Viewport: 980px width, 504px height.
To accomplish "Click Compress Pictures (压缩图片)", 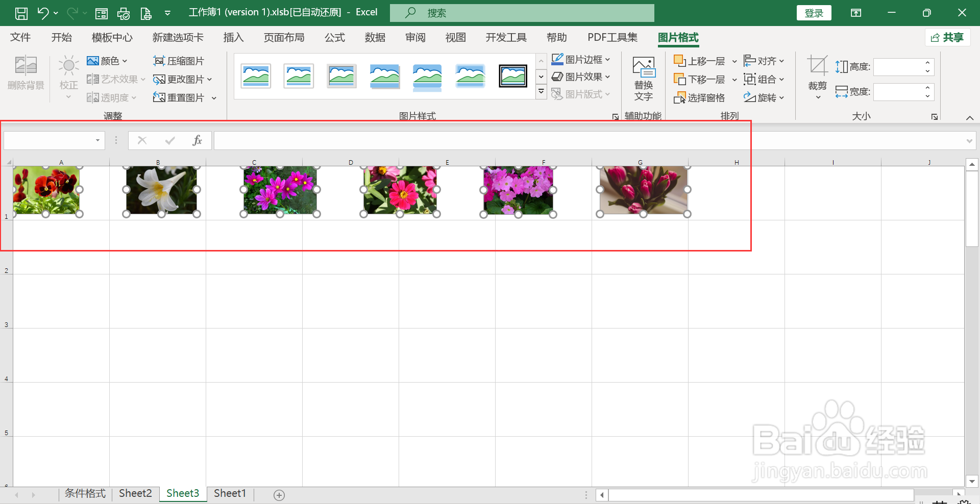I will pyautogui.click(x=179, y=61).
